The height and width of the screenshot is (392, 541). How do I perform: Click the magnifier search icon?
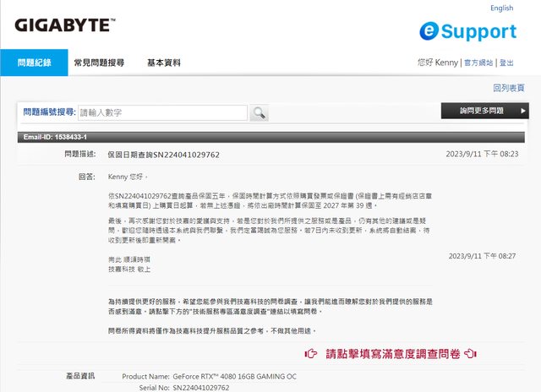(x=259, y=112)
